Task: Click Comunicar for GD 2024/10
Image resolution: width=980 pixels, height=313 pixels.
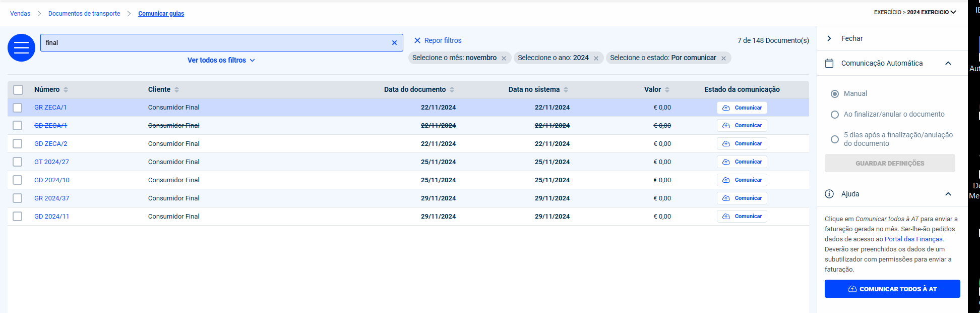Action: pyautogui.click(x=742, y=180)
